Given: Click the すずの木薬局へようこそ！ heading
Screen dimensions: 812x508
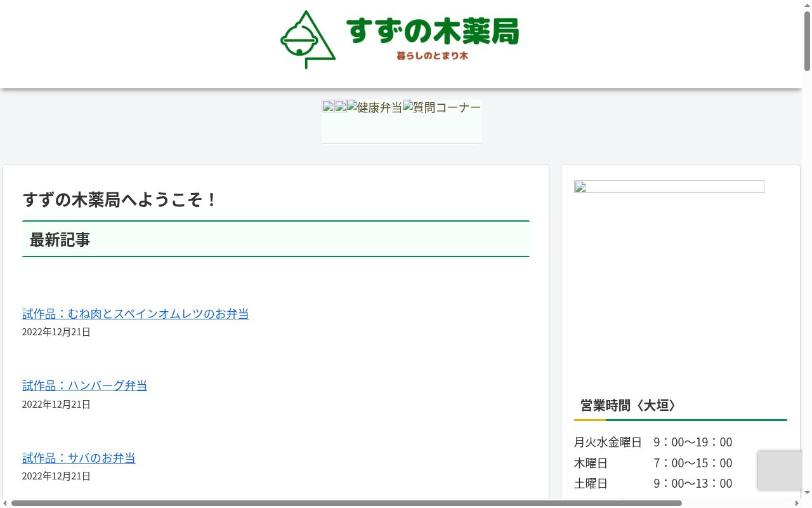Looking at the screenshot, I should (121, 200).
